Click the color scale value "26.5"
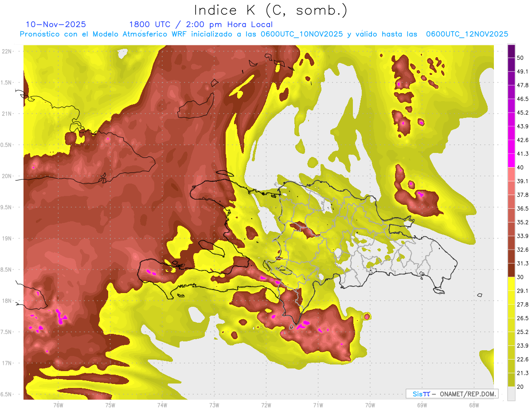Image resolution: width=532 pixels, height=411 pixels. coord(522,318)
